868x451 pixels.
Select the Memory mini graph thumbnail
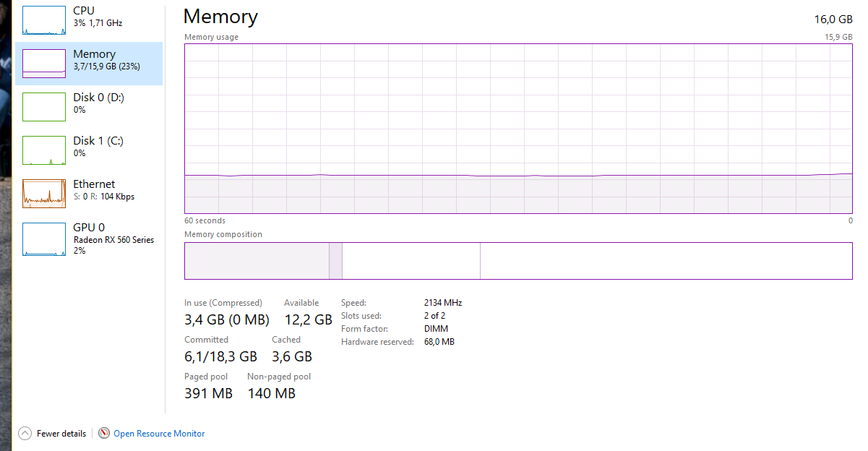click(x=44, y=64)
